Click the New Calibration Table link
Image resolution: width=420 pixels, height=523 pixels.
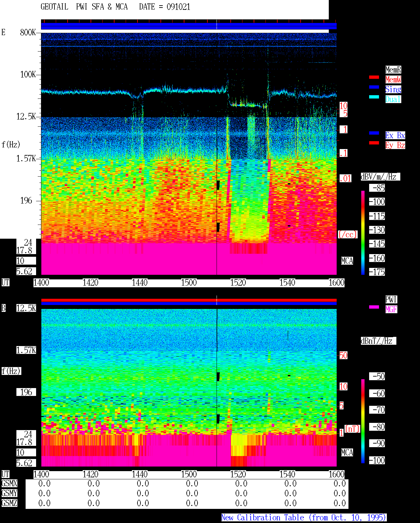[x=304, y=517]
